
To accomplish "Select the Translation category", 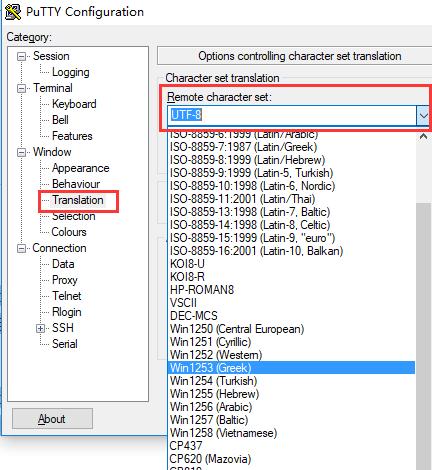I will (x=78, y=200).
